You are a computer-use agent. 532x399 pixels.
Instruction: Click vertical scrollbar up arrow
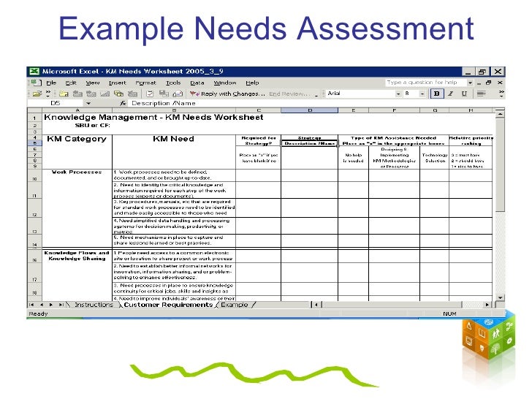click(500, 114)
